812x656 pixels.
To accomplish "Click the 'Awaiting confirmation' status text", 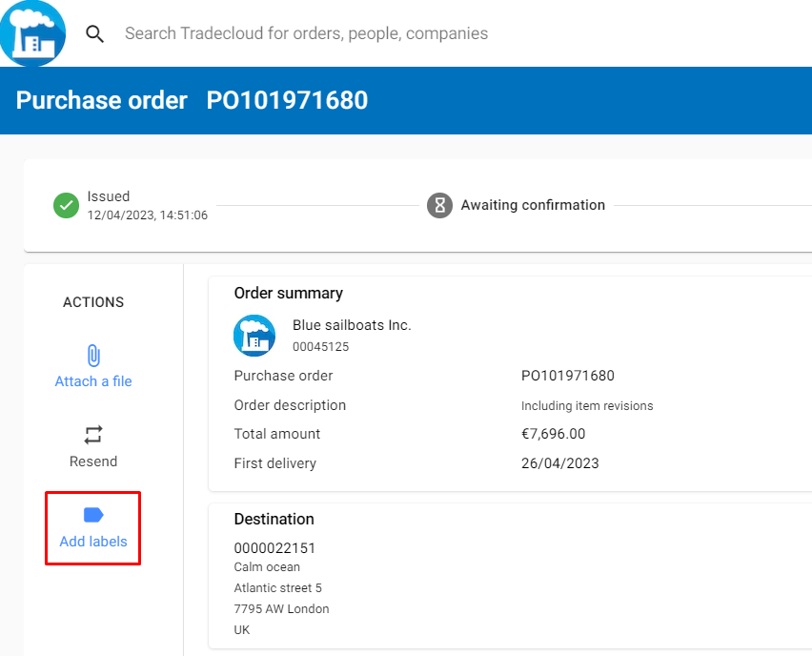I will (533, 205).
